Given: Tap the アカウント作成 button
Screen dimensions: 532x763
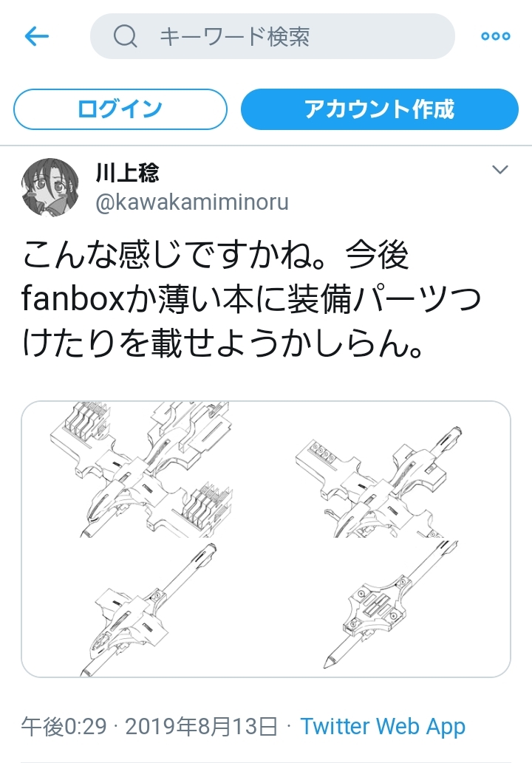Looking at the screenshot, I should (380, 109).
